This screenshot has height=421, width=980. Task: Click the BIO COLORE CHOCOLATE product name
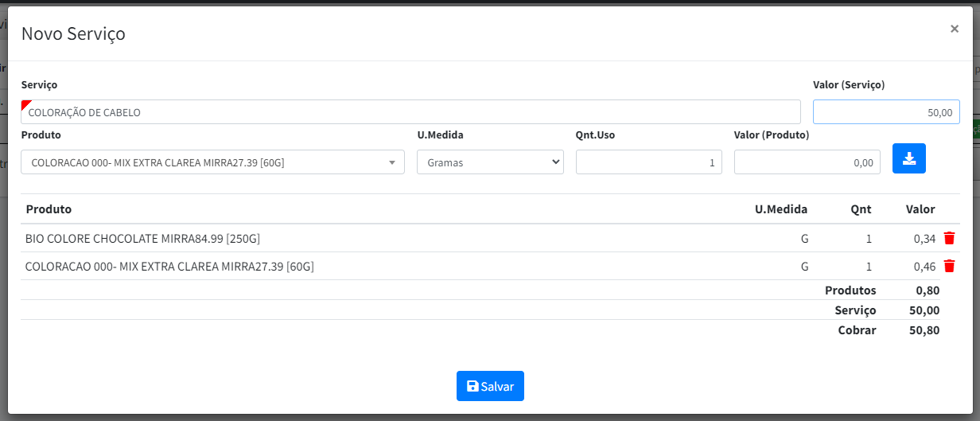click(143, 238)
